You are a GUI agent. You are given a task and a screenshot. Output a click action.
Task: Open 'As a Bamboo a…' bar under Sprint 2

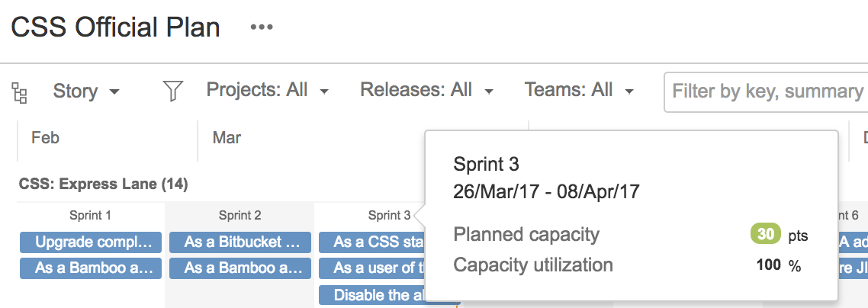[240, 268]
